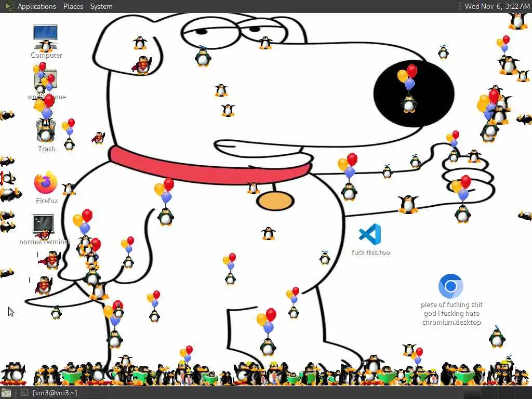Click the "Firefox" label text
The image size is (532, 399).
pyautogui.click(x=46, y=201)
